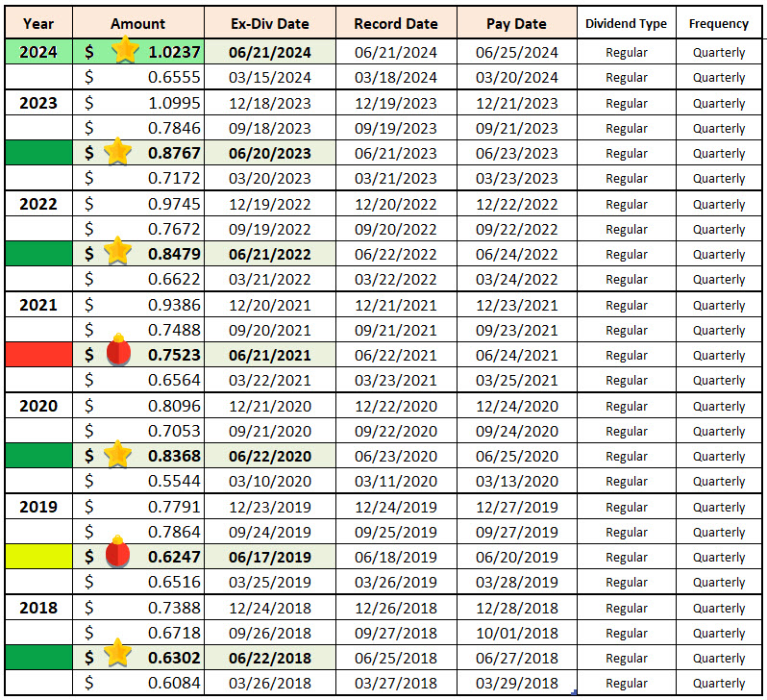Click the pay date cell 10/01/2018
Screen dimensions: 767x700
pos(516,633)
